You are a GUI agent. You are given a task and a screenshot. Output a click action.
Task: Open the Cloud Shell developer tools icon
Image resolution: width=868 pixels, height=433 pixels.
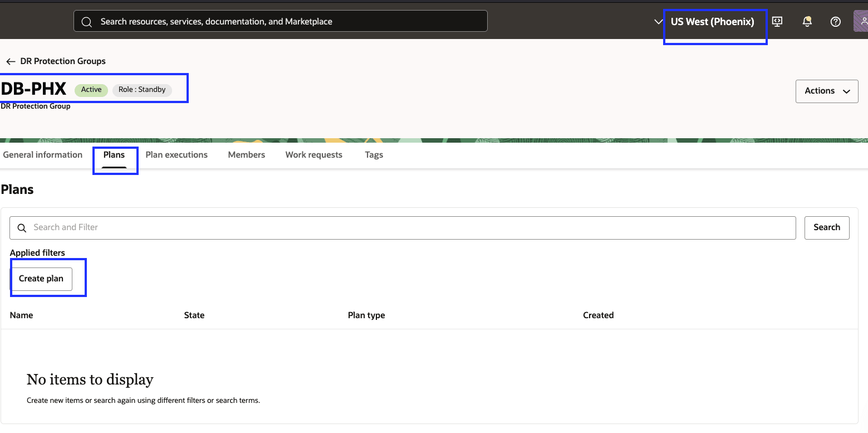[777, 22]
